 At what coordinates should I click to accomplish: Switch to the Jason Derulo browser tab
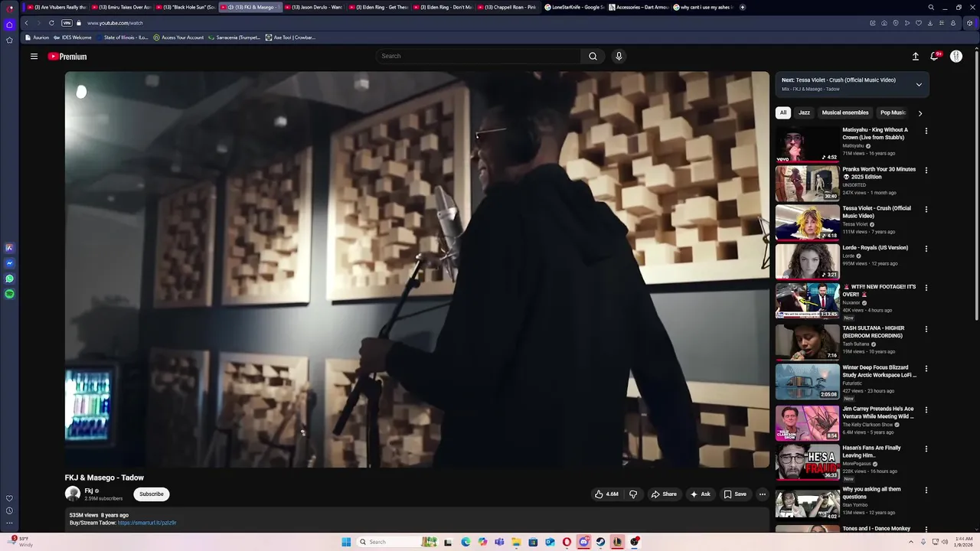point(314,7)
